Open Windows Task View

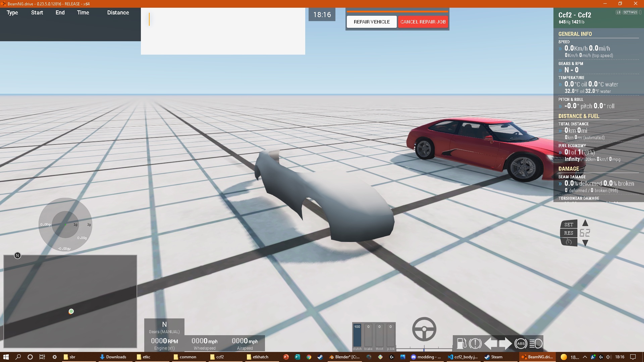(x=42, y=357)
